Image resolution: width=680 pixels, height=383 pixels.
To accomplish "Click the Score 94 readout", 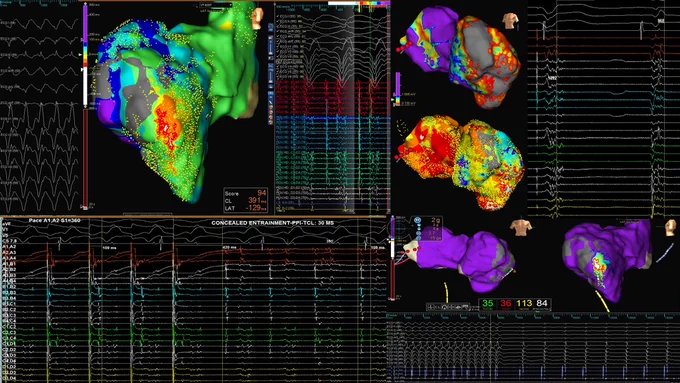I will point(245,193).
